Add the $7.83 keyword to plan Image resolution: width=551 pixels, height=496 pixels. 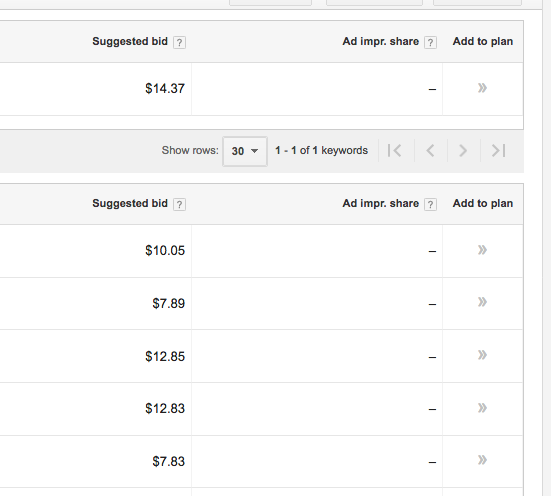[482, 460]
